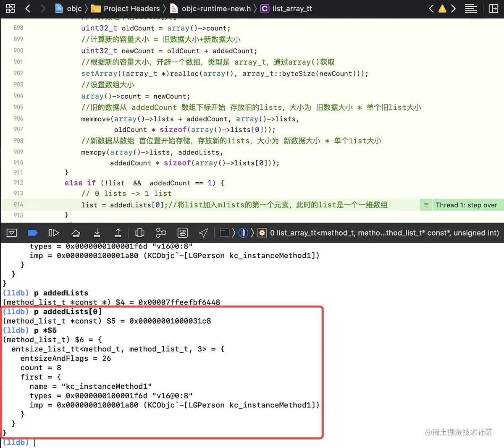
Task: Open the related items grid menu
Action: pyautogui.click(x=10, y=8)
